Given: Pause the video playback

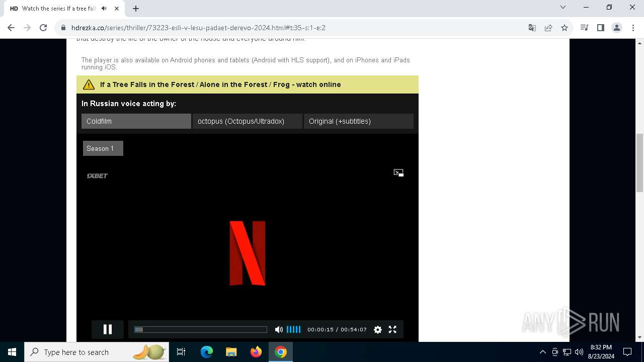Looking at the screenshot, I should [x=107, y=329].
